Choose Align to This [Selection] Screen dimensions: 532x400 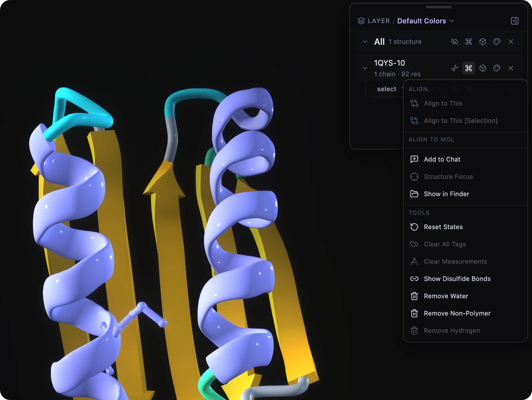pos(465,121)
